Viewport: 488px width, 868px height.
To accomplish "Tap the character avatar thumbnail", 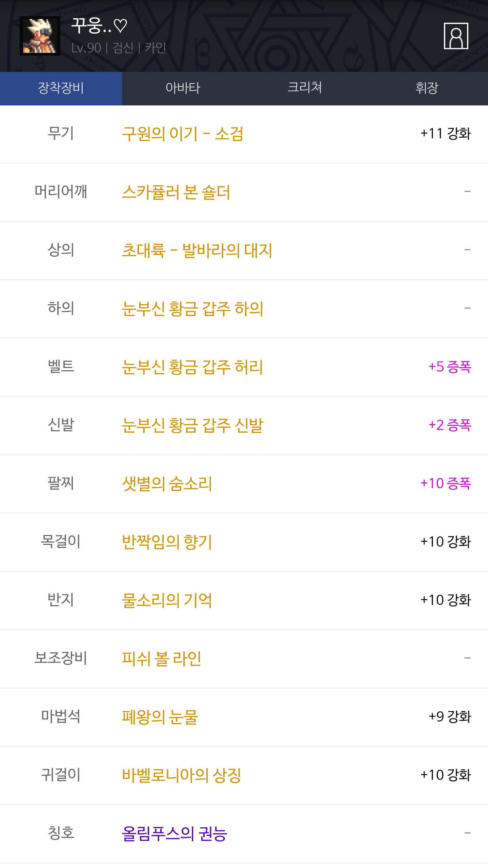I will (40, 36).
